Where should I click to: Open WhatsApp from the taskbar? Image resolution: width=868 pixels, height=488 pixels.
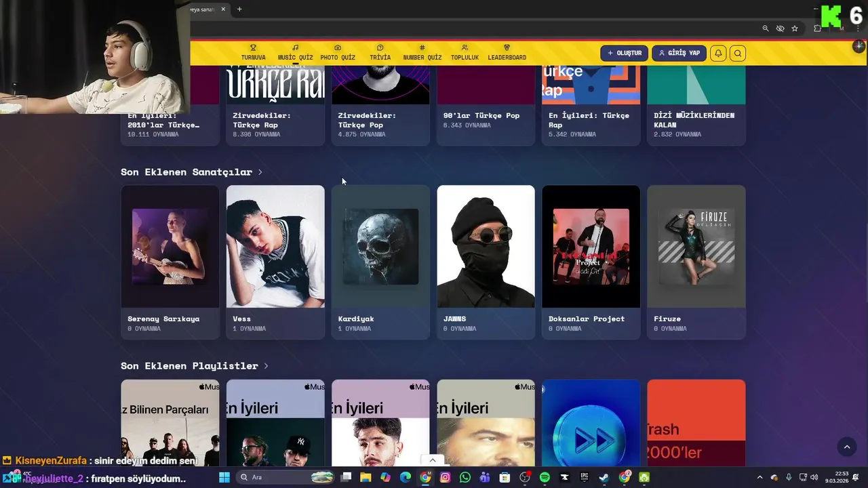click(465, 477)
